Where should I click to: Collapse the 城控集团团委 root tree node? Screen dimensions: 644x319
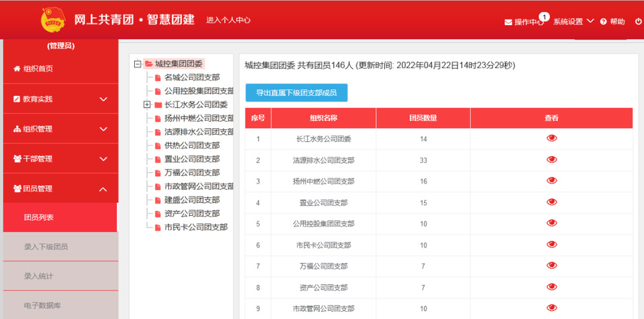(137, 64)
